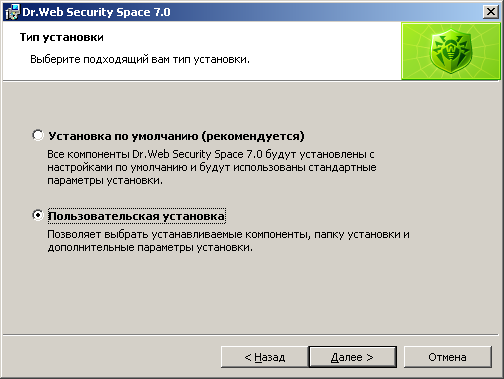504x379 pixels.
Task: Select the default installation radio button
Action: click(x=38, y=135)
